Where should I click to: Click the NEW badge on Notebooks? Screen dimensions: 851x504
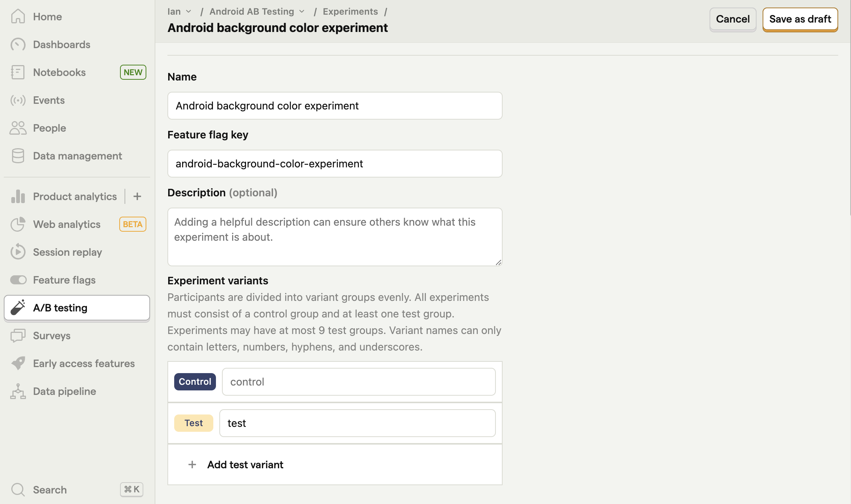[x=133, y=72]
